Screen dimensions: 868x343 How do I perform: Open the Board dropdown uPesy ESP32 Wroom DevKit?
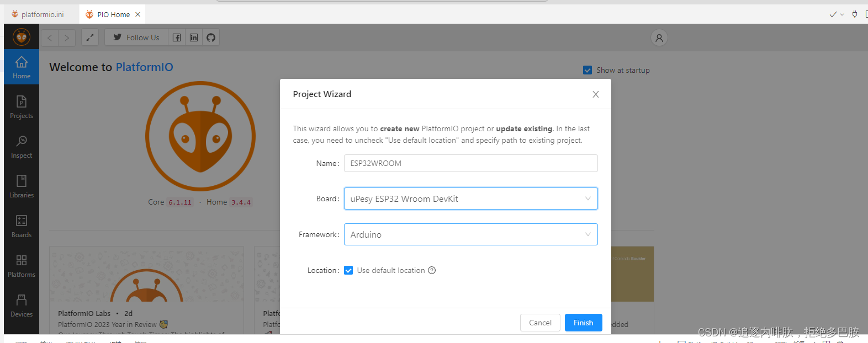(x=470, y=199)
